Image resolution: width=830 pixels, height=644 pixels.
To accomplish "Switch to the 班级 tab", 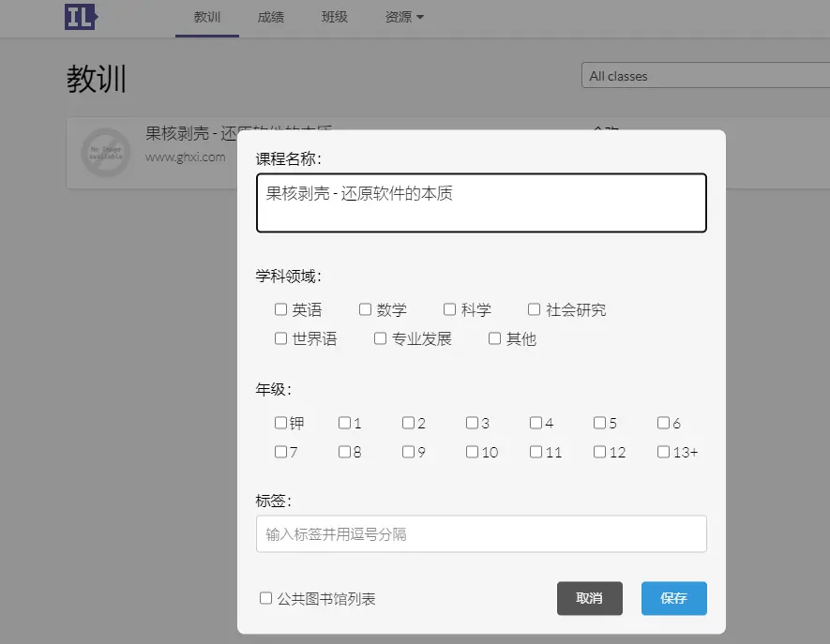I will [335, 17].
